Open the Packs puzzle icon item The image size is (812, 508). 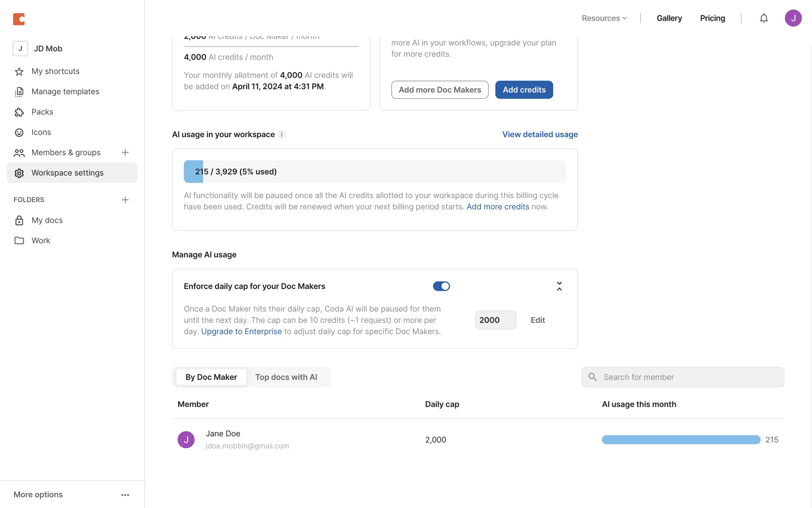(42, 112)
